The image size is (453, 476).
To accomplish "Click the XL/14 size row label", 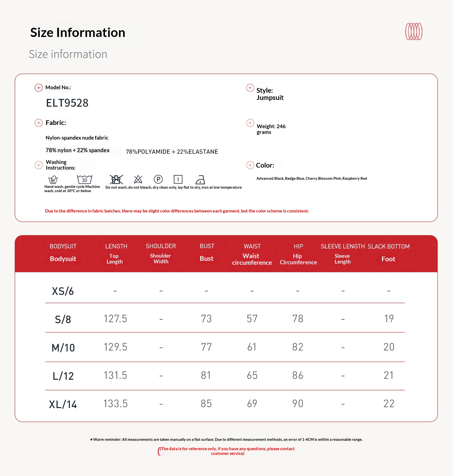I will coord(63,404).
